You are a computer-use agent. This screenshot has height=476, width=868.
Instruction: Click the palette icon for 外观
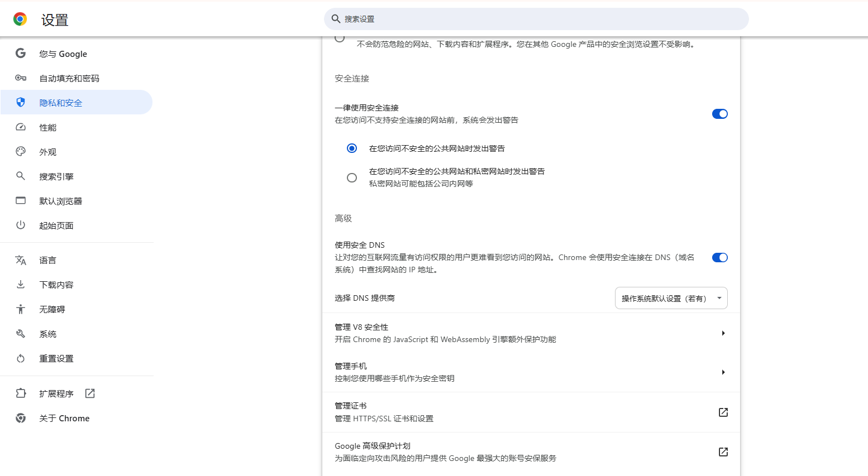point(21,151)
